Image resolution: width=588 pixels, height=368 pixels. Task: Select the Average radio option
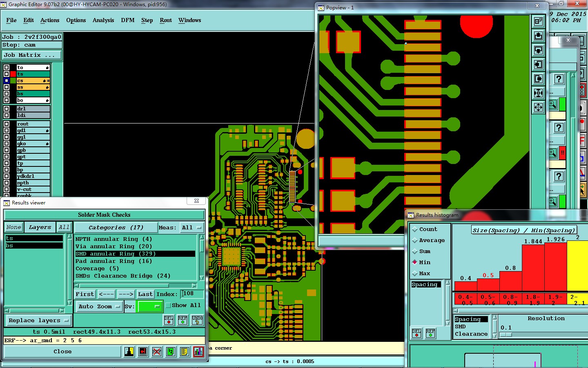(x=415, y=240)
